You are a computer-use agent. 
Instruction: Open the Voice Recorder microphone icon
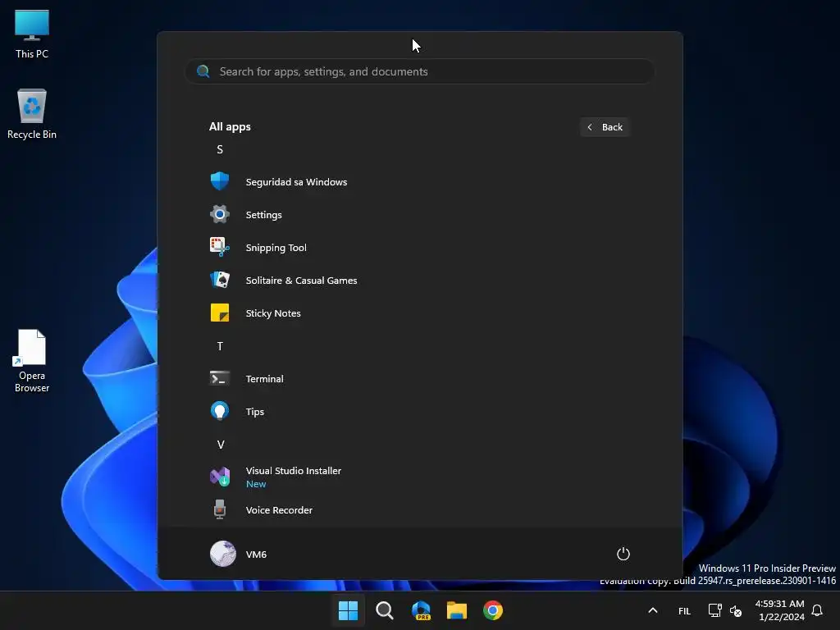tap(220, 509)
